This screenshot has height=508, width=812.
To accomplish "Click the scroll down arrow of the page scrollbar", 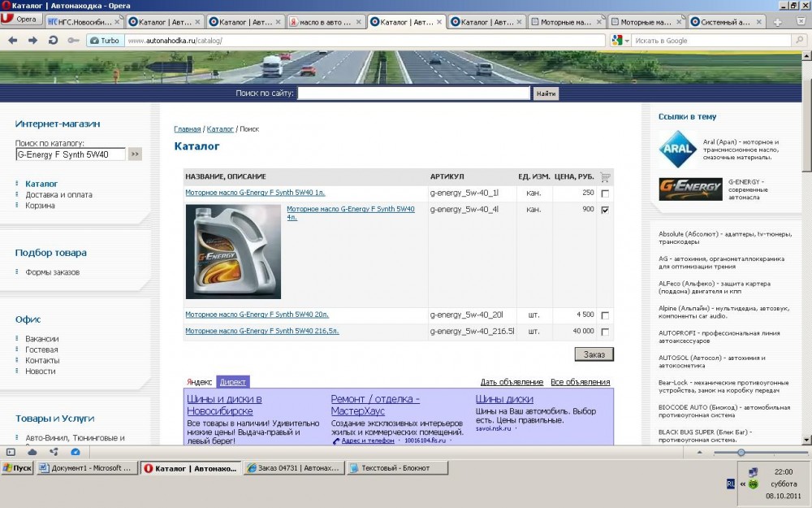I will [x=806, y=440].
